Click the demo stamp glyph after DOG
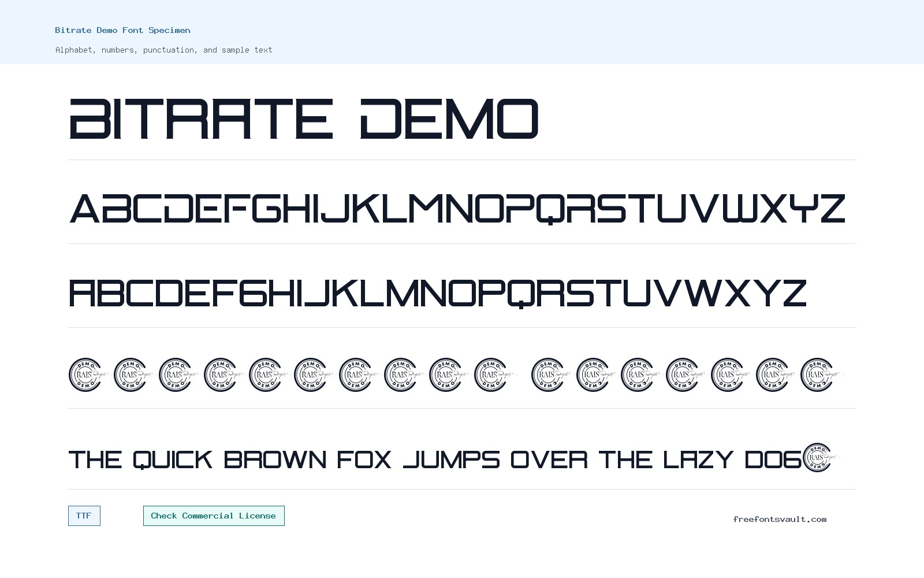The height and width of the screenshot is (578, 924). pyautogui.click(x=820, y=458)
